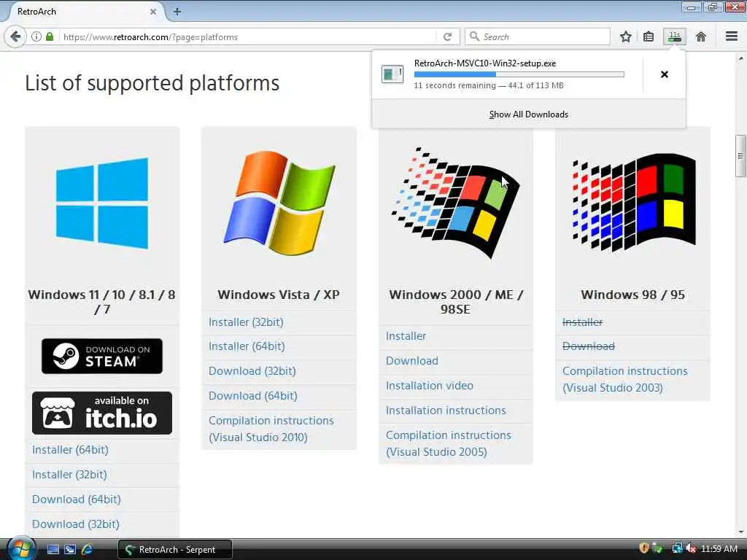Image resolution: width=747 pixels, height=560 pixels.
Task: Click struck-through Installer for Windows 98 / 95
Action: pyautogui.click(x=583, y=322)
